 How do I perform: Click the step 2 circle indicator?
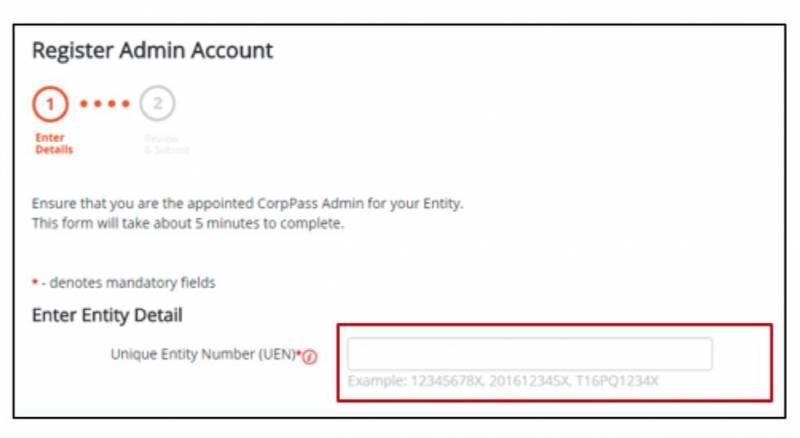tap(157, 104)
